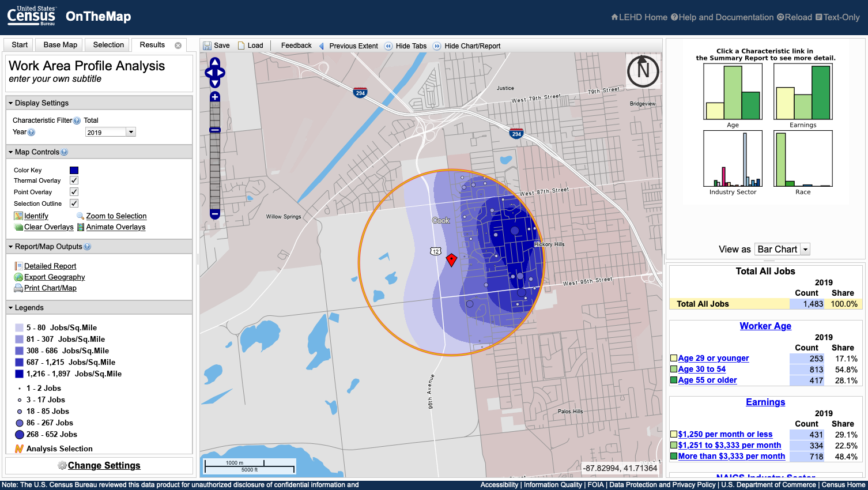Open Animate Overlays via its filmstrip icon
This screenshot has width=868, height=490.
click(x=81, y=227)
